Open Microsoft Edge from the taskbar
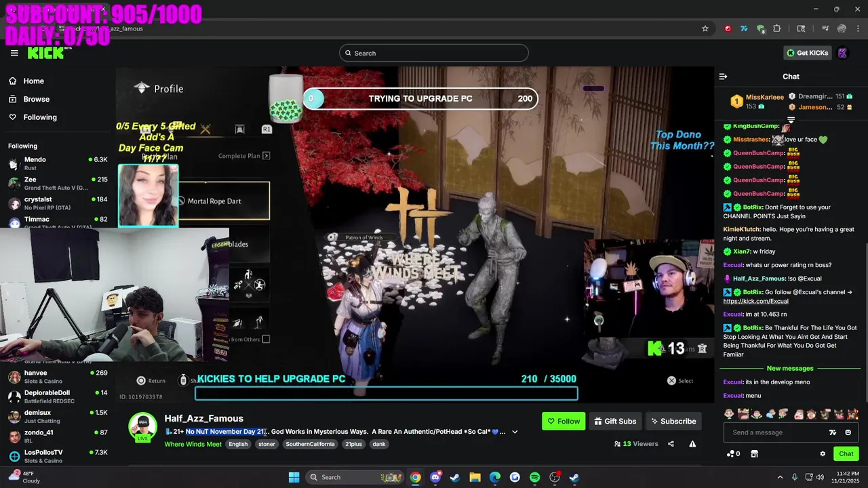Viewport: 868px width, 488px height. (495, 477)
